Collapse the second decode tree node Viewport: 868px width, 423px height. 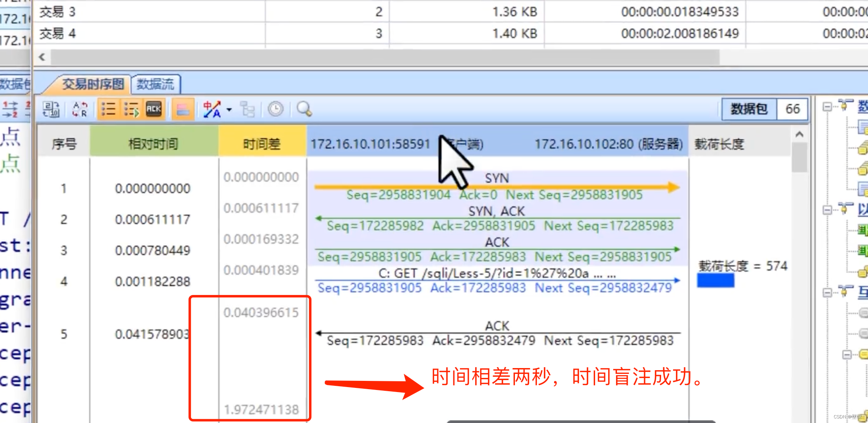pyautogui.click(x=827, y=210)
